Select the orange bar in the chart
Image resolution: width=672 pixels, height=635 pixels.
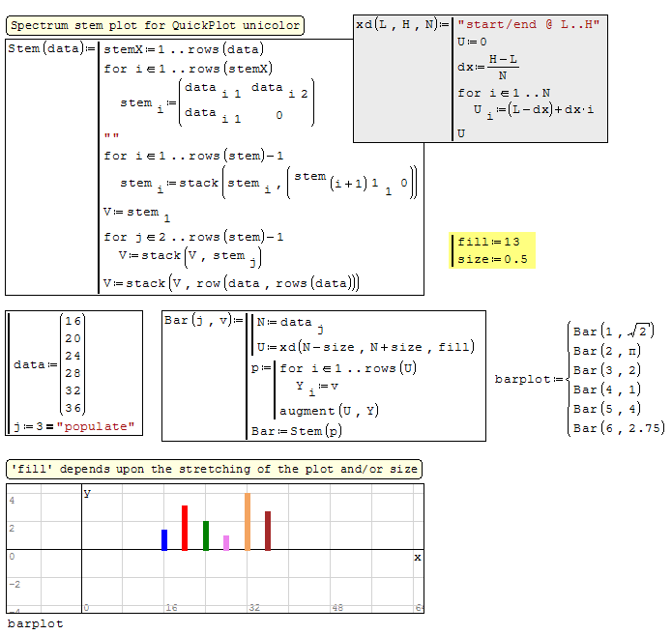[248, 522]
